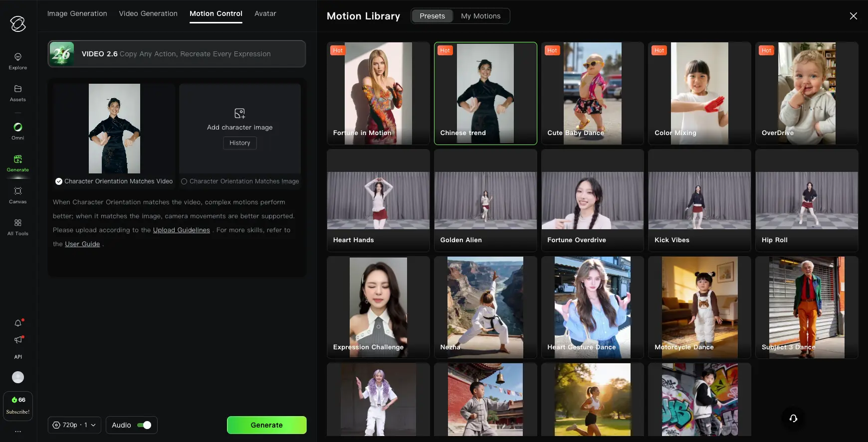This screenshot has height=442, width=868.
Task: Choose the Expression Challenge preset
Action: click(378, 307)
